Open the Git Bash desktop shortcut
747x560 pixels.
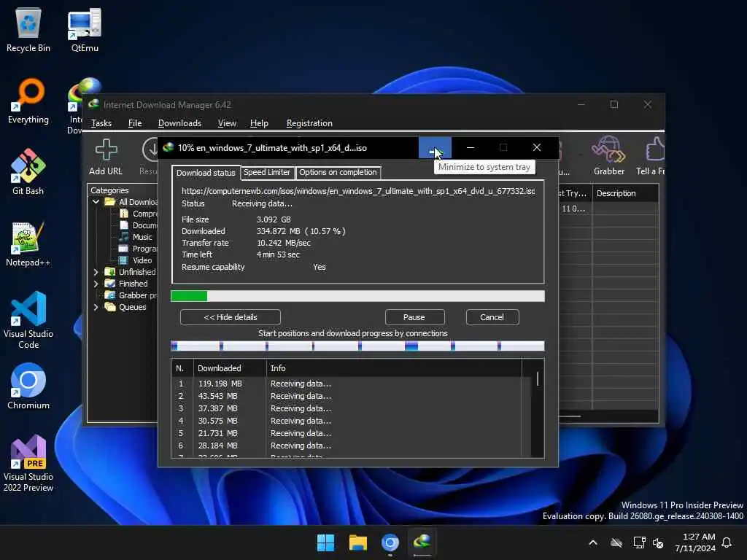[28, 172]
